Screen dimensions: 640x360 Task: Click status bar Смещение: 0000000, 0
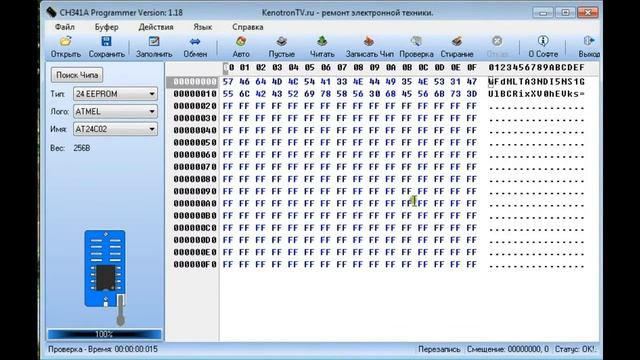pyautogui.click(x=508, y=349)
